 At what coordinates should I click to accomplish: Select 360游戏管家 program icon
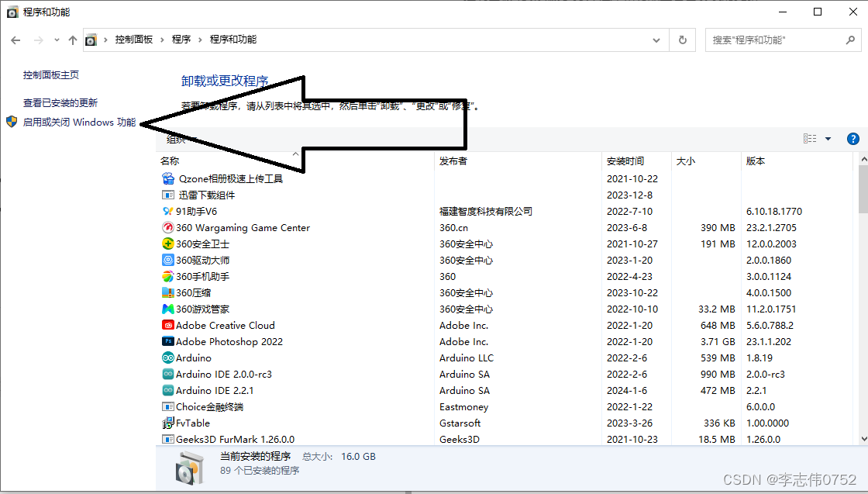pos(167,309)
